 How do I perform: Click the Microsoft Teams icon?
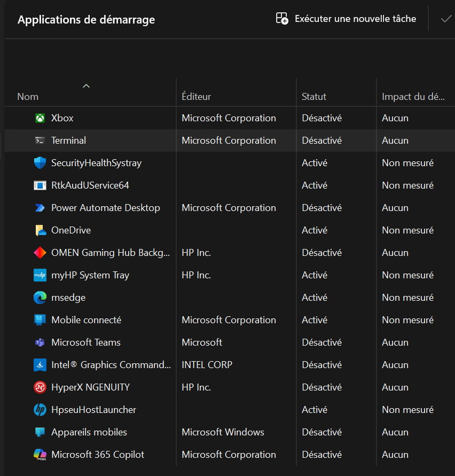pos(40,342)
